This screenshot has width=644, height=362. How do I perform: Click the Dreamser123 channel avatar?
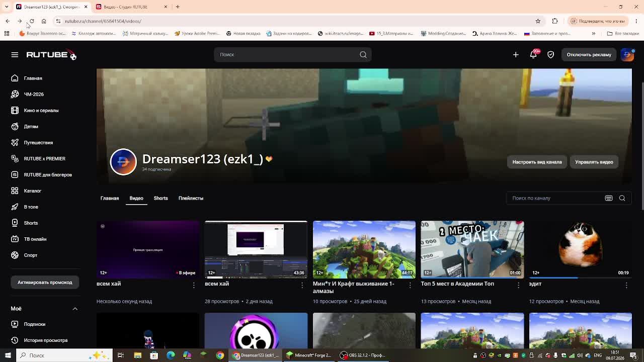[123, 161]
